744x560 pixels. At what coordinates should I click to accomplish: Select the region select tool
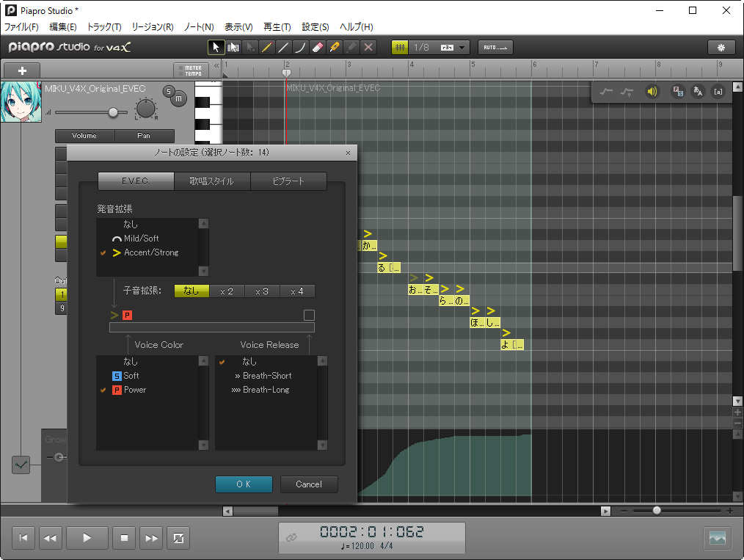click(x=233, y=47)
